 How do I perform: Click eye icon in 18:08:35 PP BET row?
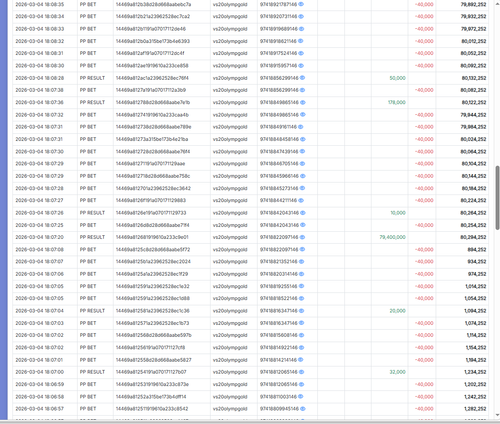[301, 4]
